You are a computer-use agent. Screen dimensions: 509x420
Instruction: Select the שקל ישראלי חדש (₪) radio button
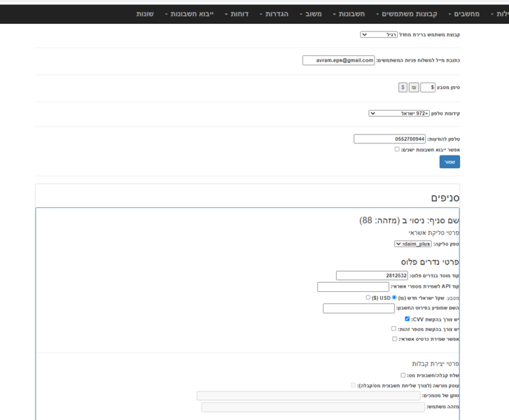394,297
